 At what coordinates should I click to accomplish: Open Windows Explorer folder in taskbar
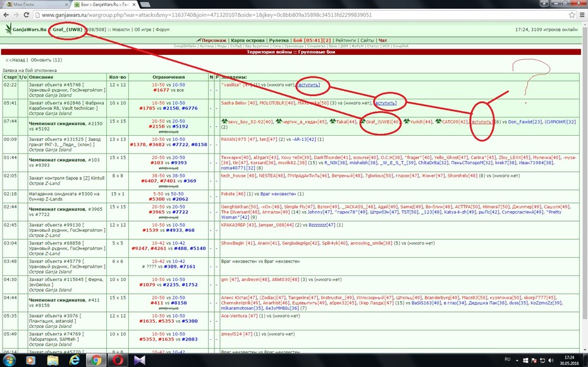pos(53,360)
